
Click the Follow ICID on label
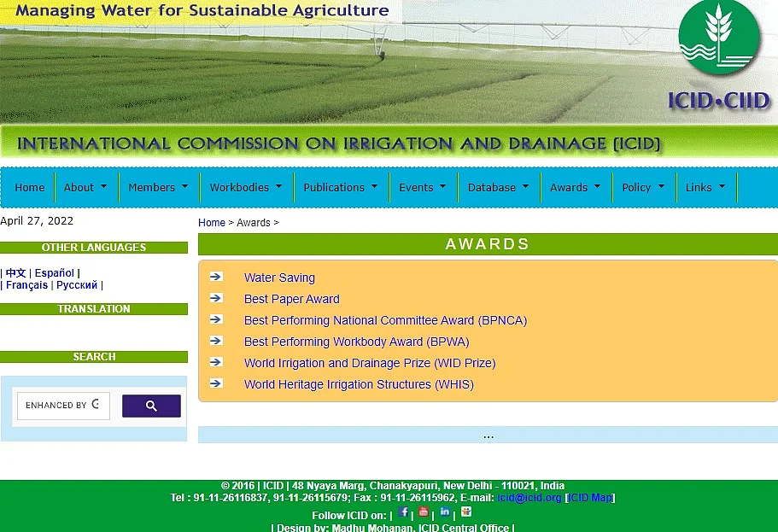click(348, 515)
